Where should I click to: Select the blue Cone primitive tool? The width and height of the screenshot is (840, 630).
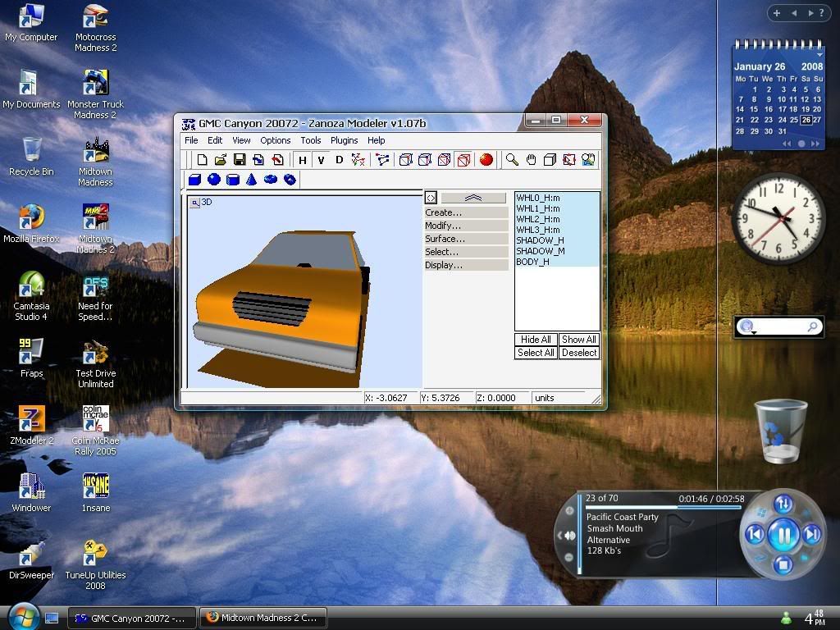(252, 180)
